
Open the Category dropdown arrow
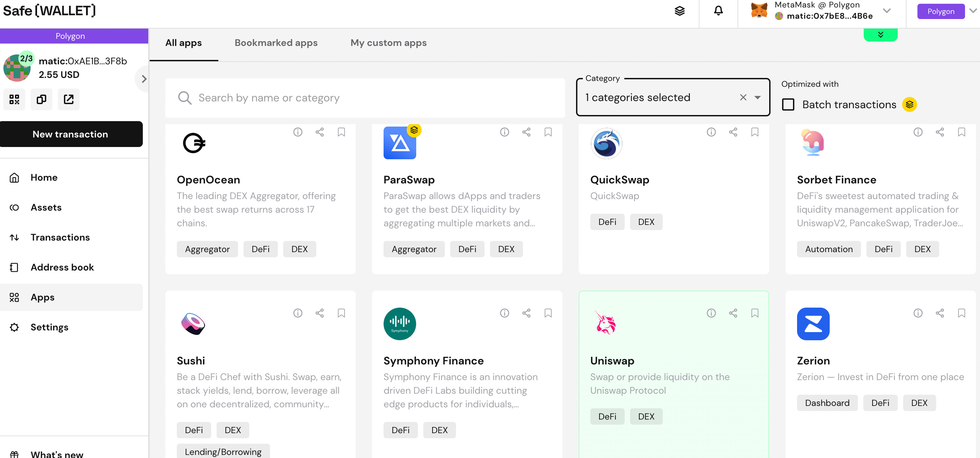(x=758, y=97)
